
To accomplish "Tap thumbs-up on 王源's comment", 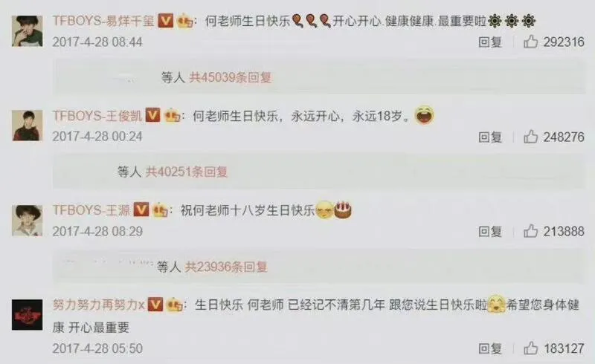I will (x=530, y=231).
